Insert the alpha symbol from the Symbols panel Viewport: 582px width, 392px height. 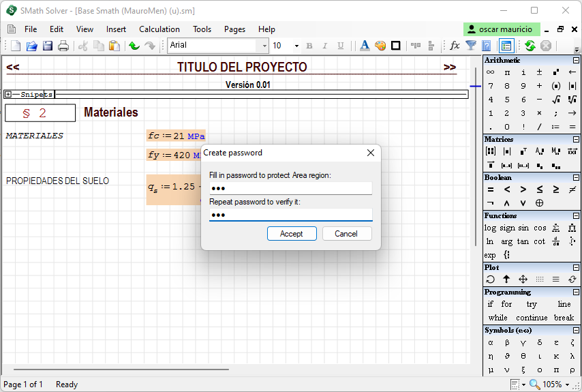[490, 342]
